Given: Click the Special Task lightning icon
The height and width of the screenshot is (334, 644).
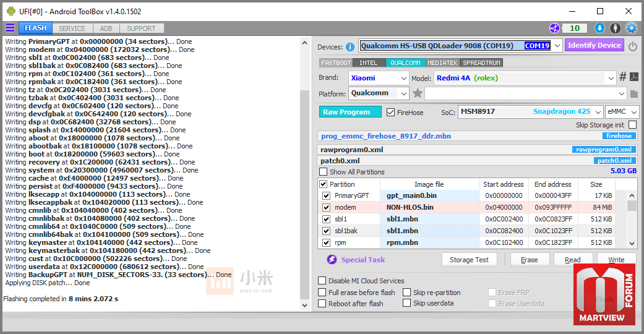Looking at the screenshot, I should (x=332, y=259).
